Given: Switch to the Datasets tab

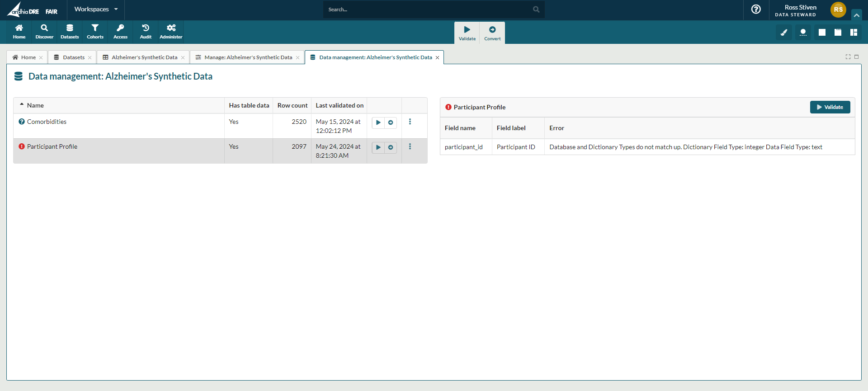Looking at the screenshot, I should 73,57.
